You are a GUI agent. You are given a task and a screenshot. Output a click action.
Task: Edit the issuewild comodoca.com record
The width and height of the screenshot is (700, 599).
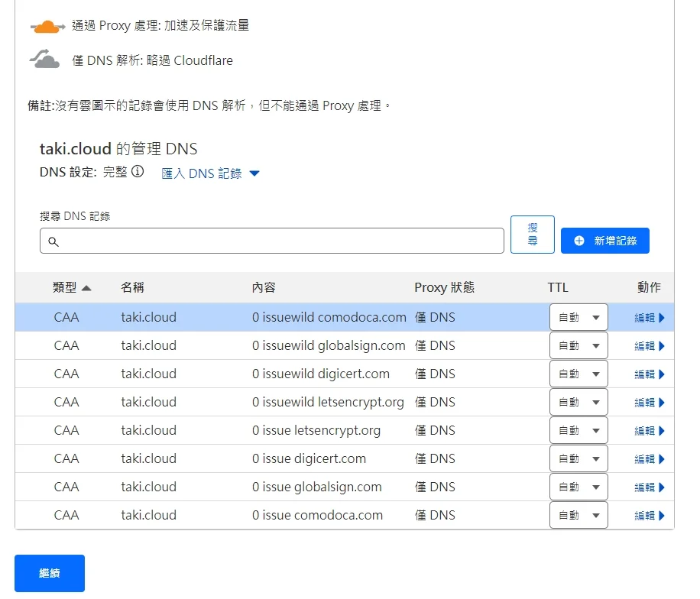click(650, 318)
